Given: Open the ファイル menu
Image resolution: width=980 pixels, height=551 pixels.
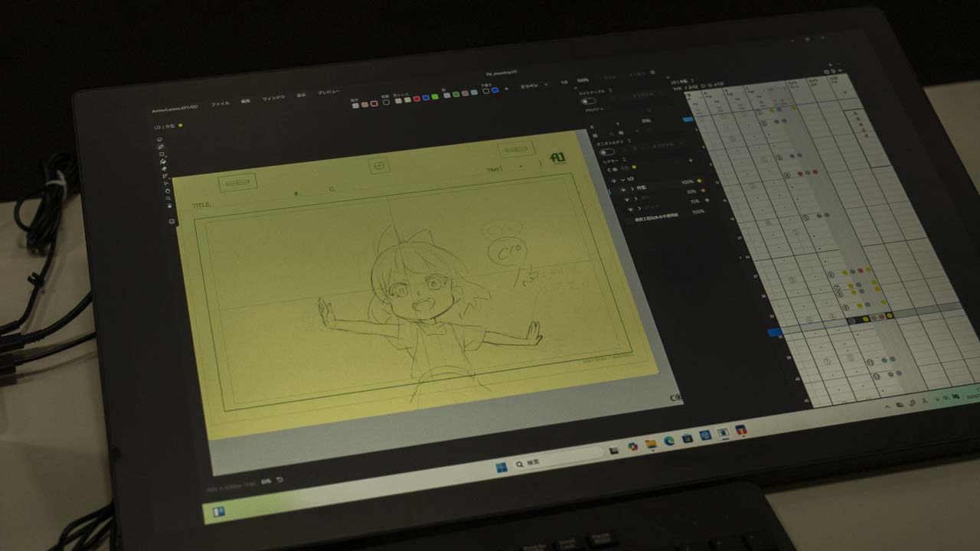Looking at the screenshot, I should click(x=220, y=103).
